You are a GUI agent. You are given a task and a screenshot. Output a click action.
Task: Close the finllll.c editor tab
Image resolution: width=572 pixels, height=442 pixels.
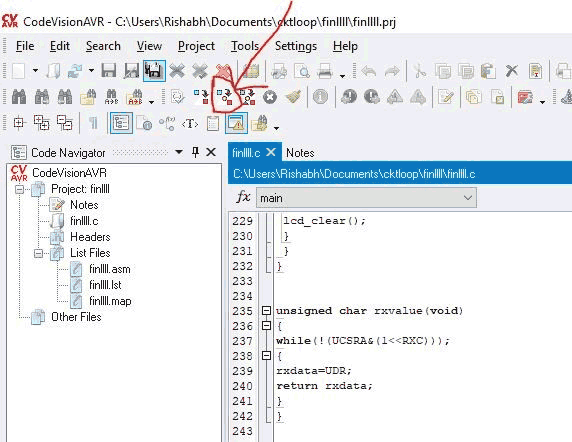[271, 152]
